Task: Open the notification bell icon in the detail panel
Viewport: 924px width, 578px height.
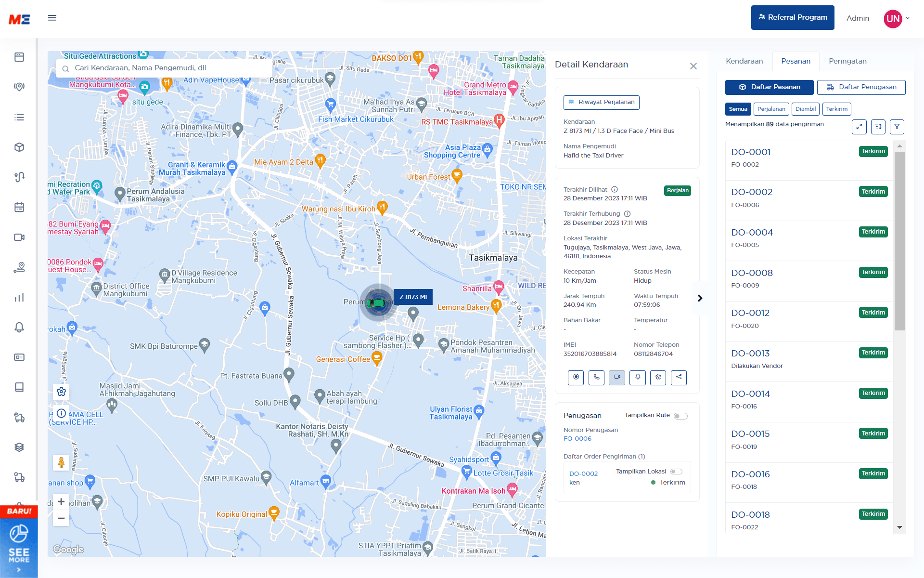Action: [x=637, y=378]
